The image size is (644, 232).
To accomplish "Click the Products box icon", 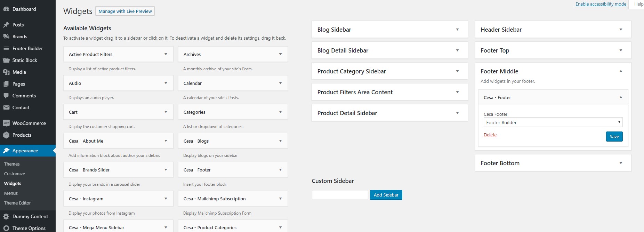I will (6, 135).
